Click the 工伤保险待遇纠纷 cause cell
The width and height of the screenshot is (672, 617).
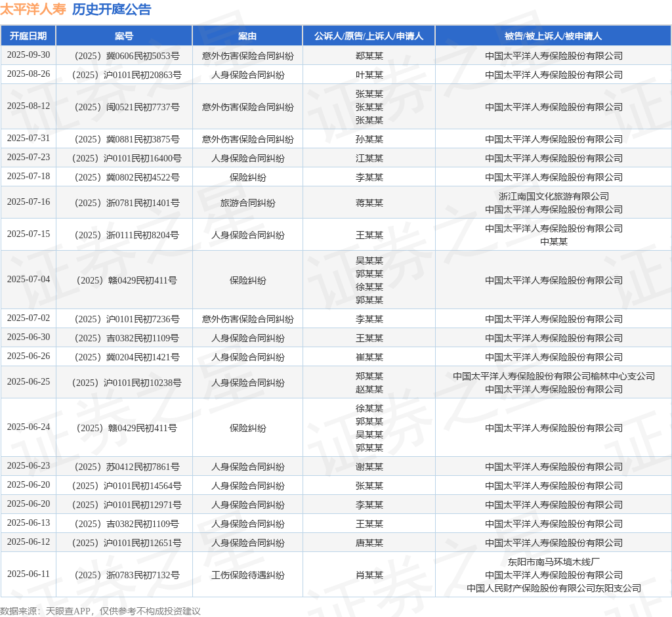[247, 575]
